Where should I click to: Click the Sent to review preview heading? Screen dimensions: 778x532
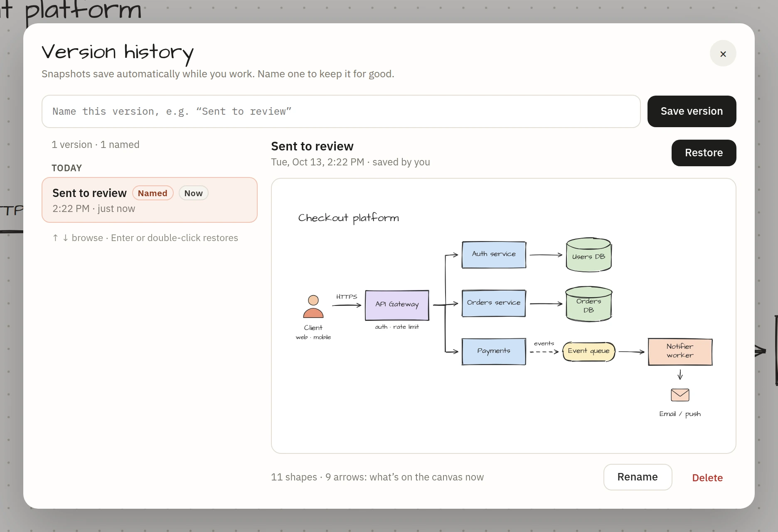pos(312,146)
